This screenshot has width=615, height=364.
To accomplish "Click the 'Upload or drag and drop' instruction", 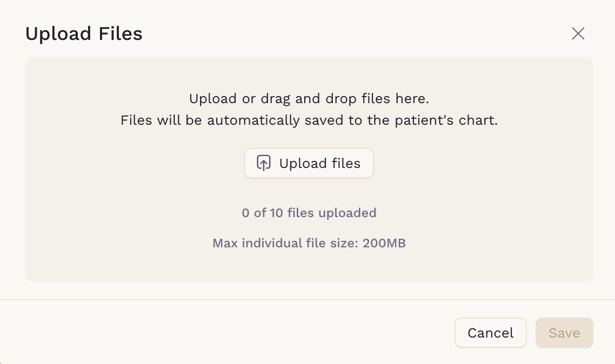I will (309, 99).
